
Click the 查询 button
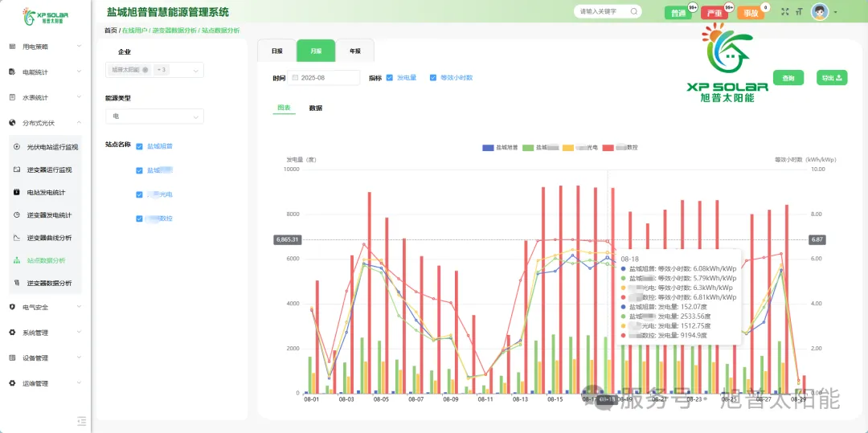coord(788,78)
